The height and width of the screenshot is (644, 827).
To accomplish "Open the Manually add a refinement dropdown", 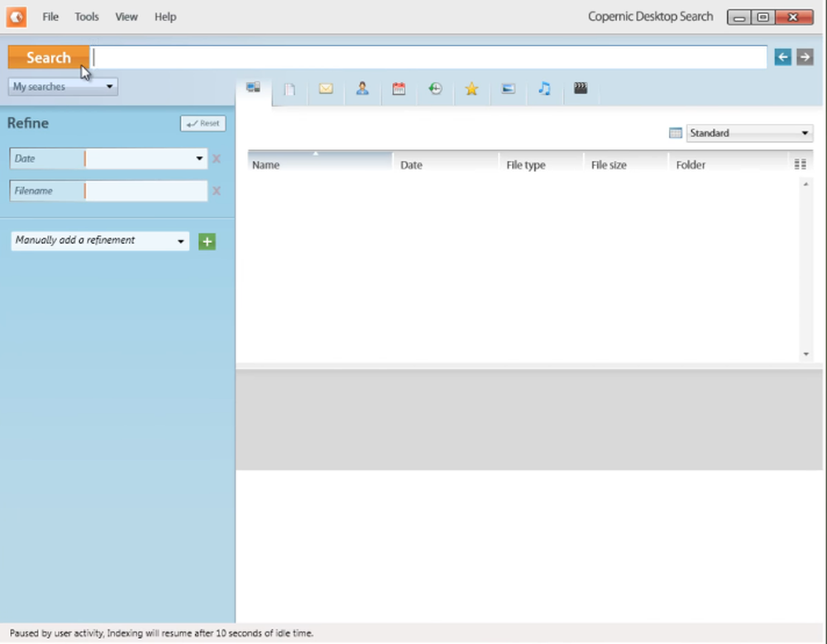I will click(x=100, y=241).
